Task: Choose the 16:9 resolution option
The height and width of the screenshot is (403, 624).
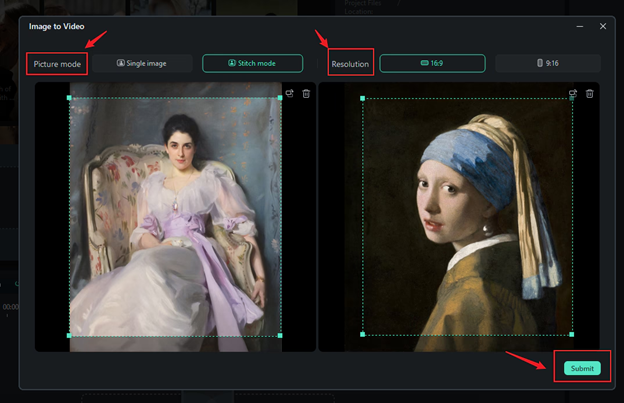Action: pyautogui.click(x=432, y=63)
